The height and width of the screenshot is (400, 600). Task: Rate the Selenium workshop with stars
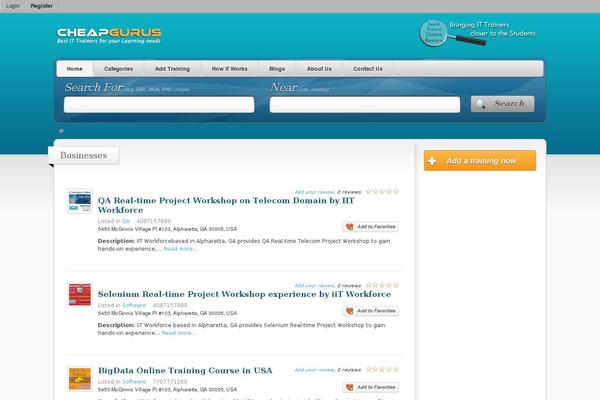tap(382, 285)
